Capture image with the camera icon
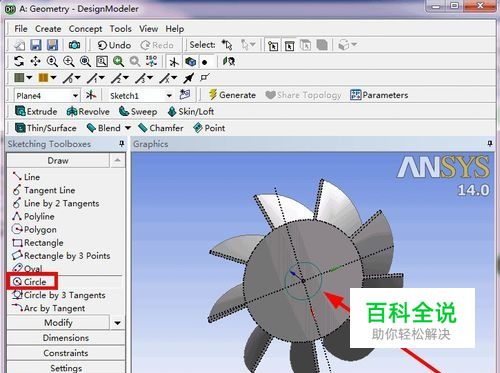This screenshot has height=373, width=500. click(74, 45)
